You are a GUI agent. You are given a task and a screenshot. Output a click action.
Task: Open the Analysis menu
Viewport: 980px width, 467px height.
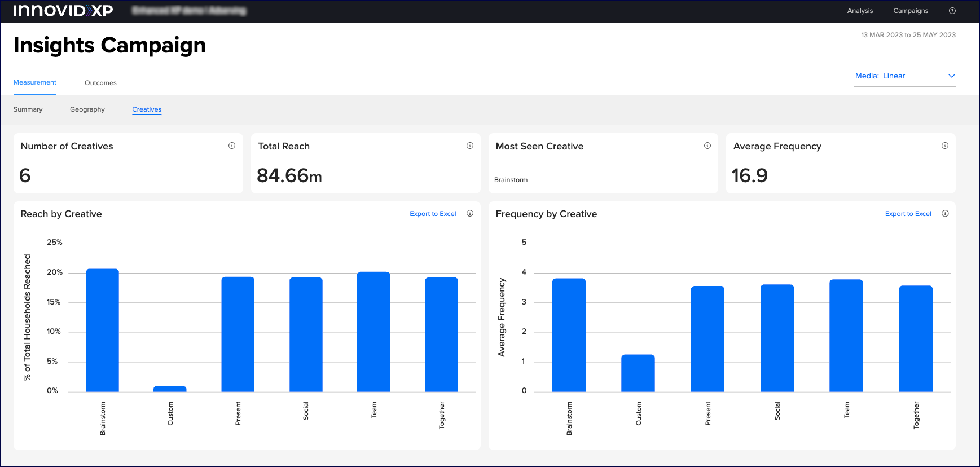point(860,11)
